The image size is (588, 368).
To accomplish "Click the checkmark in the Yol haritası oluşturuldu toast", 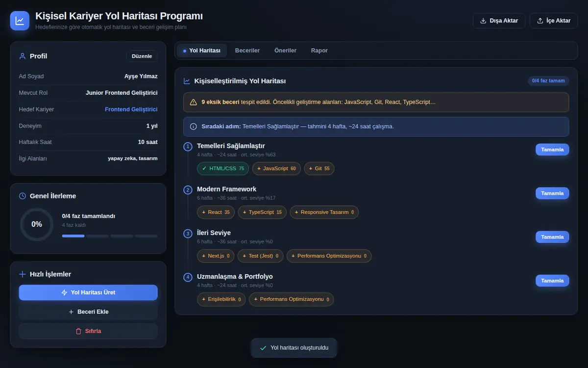I will click(x=263, y=348).
